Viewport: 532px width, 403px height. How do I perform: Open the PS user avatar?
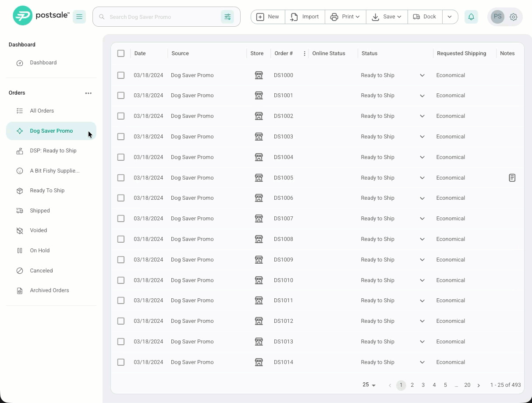pos(497,17)
